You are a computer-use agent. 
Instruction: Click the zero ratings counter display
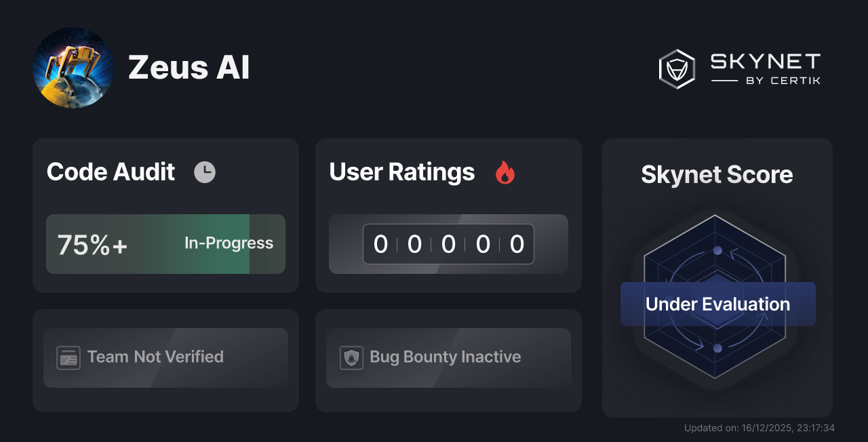coord(448,244)
